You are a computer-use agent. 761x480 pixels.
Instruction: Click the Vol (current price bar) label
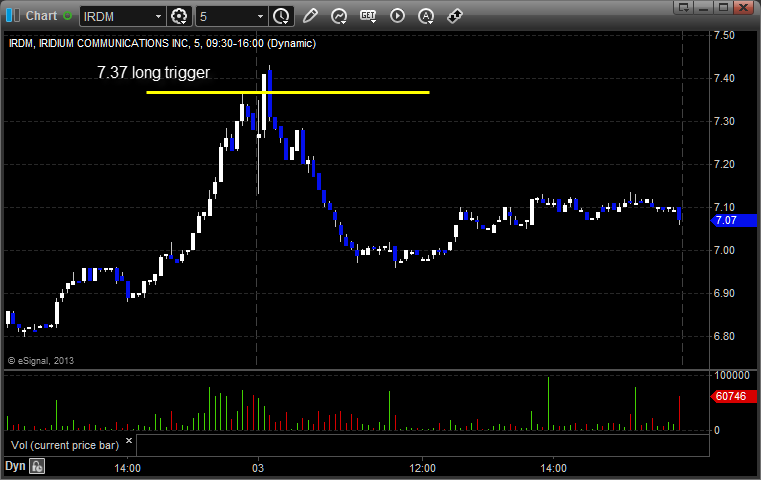point(65,445)
